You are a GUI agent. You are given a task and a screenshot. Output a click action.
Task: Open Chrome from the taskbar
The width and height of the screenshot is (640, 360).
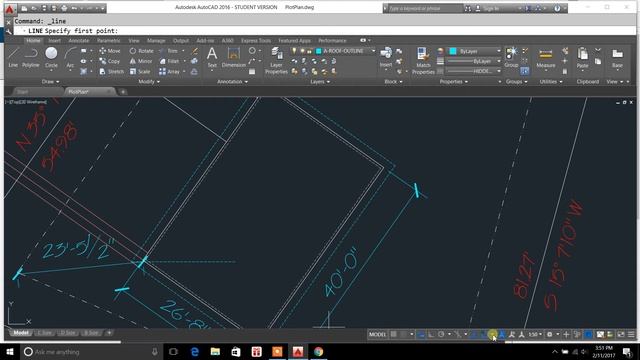click(318, 351)
